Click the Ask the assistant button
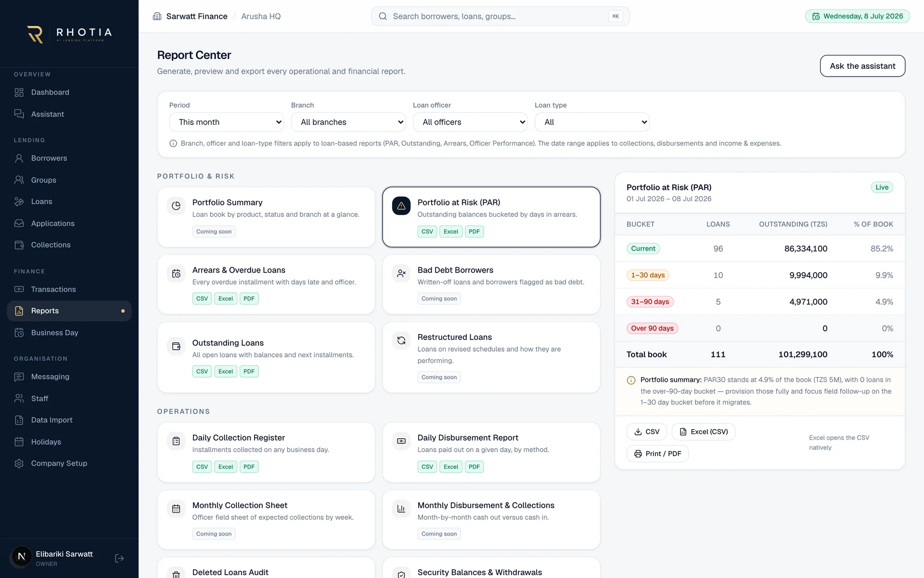Viewport: 924px width, 578px height. (862, 66)
